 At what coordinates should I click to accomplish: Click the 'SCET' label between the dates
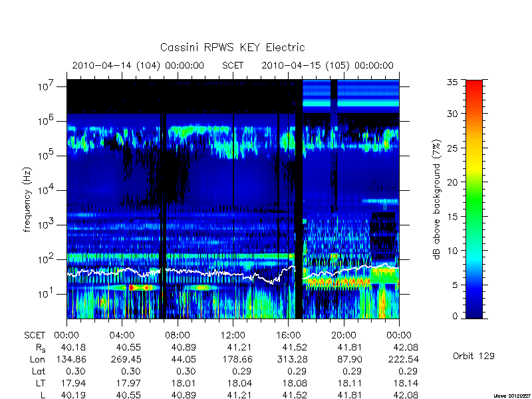tap(233, 65)
